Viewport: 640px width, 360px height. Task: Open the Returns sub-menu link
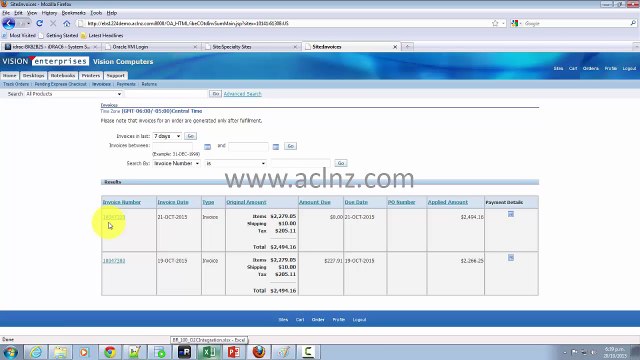[149, 84]
